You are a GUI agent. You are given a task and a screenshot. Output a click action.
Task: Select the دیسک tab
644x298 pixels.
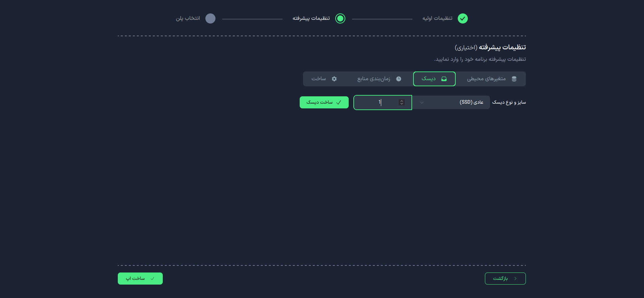coord(434,79)
